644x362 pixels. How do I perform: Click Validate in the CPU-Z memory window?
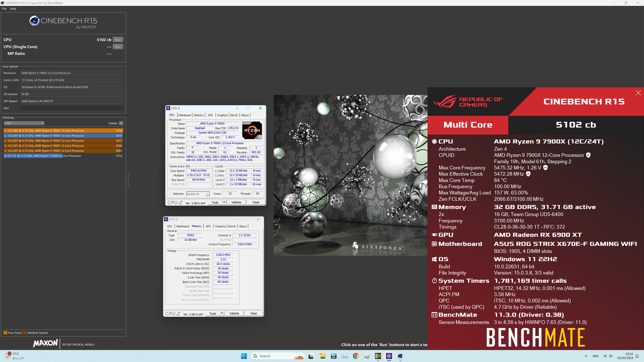(234, 314)
